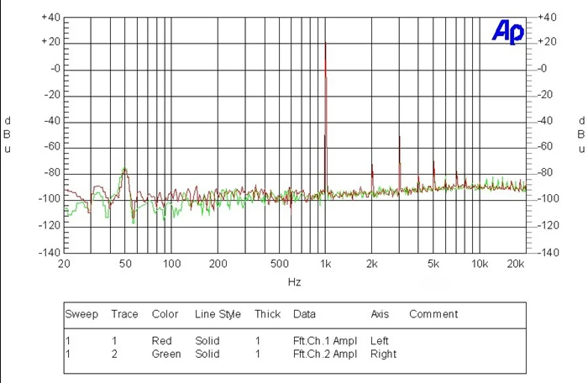Select Fft.Ch.2 Ampl data entry

[x=325, y=354]
